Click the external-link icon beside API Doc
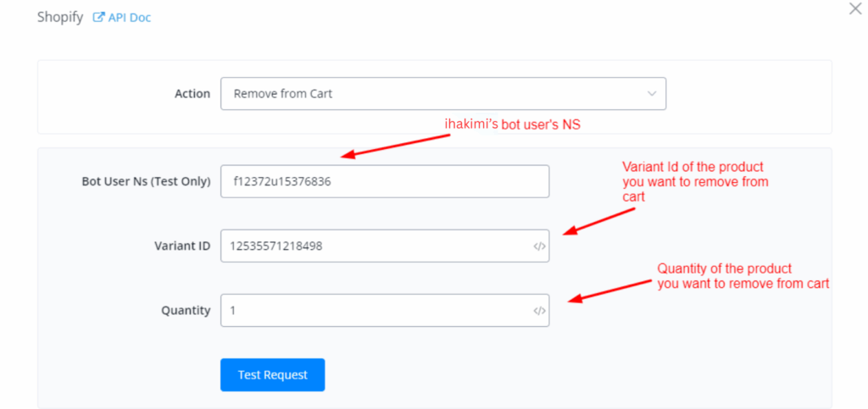Image resolution: width=868 pixels, height=409 pixels. 98,17
